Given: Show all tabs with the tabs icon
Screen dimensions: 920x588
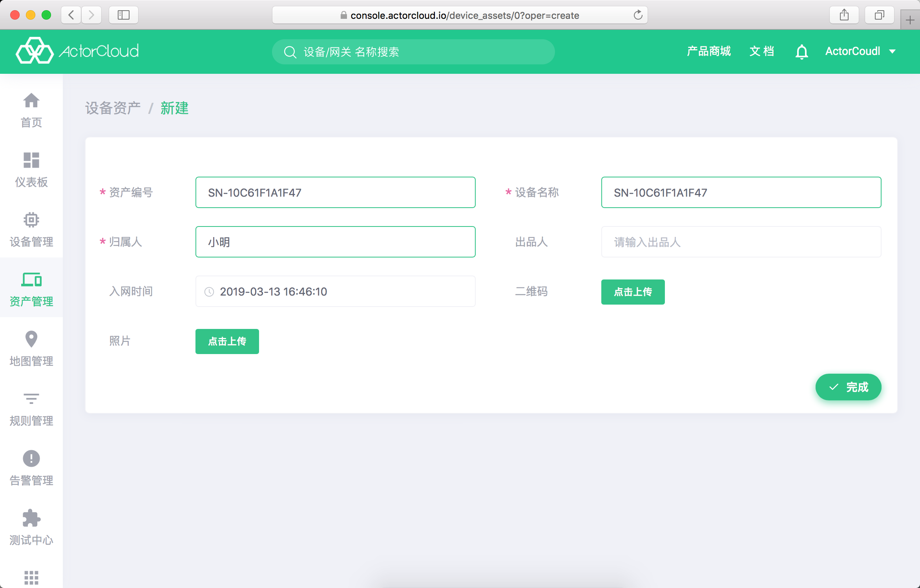Looking at the screenshot, I should [880, 15].
